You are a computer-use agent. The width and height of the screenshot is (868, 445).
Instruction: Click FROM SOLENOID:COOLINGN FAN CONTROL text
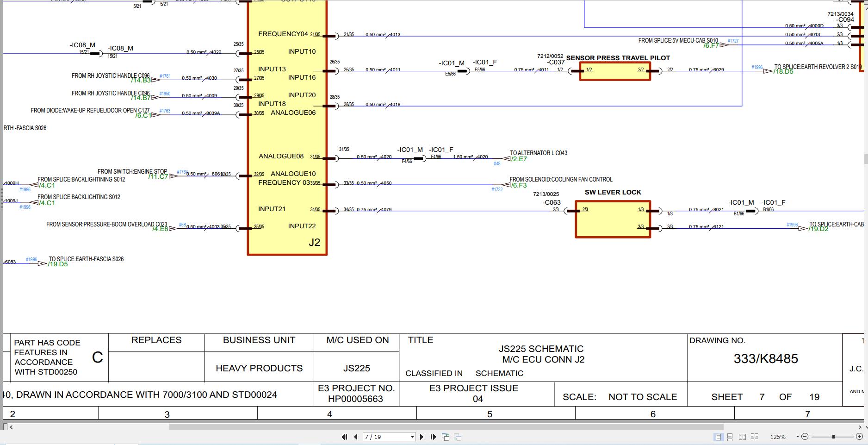pyautogui.click(x=561, y=179)
